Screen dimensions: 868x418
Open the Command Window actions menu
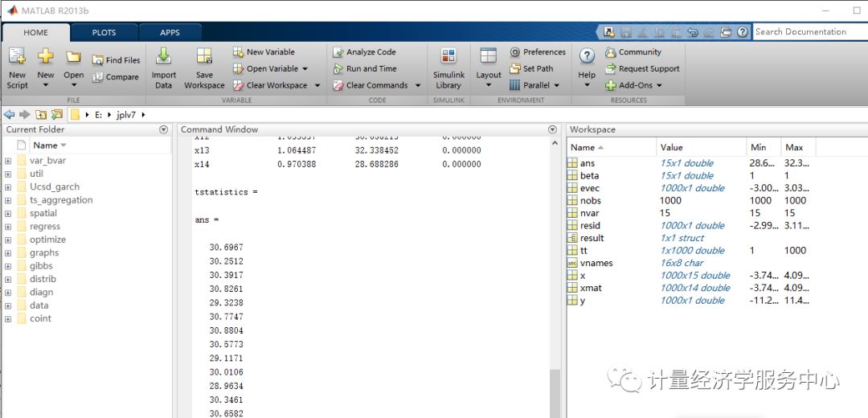click(552, 129)
